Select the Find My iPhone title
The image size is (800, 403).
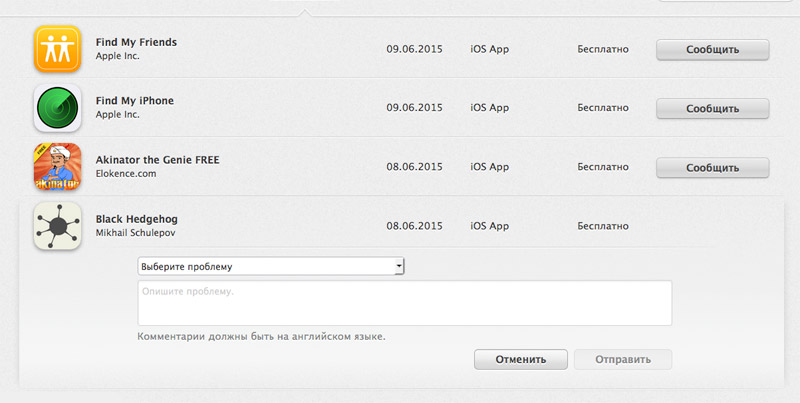135,101
